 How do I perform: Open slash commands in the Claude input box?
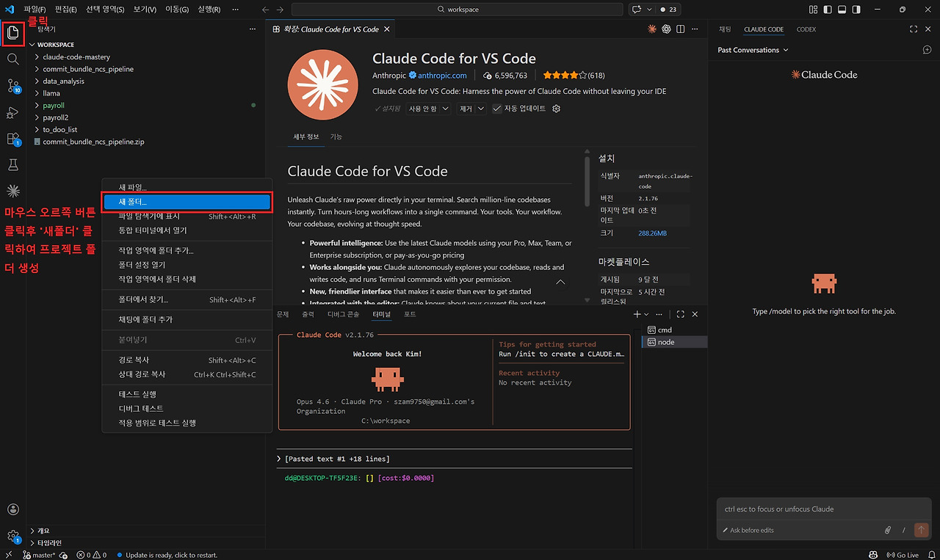(904, 530)
